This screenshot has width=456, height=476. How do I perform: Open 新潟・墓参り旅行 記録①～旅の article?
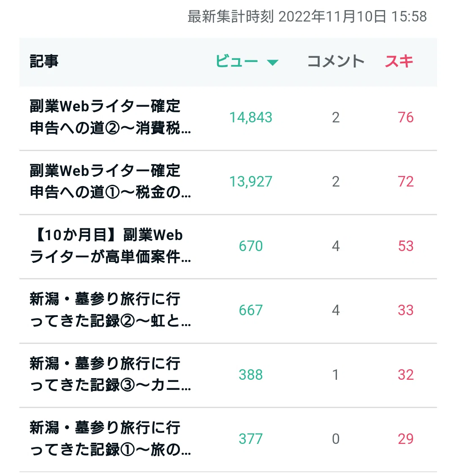click(x=110, y=439)
